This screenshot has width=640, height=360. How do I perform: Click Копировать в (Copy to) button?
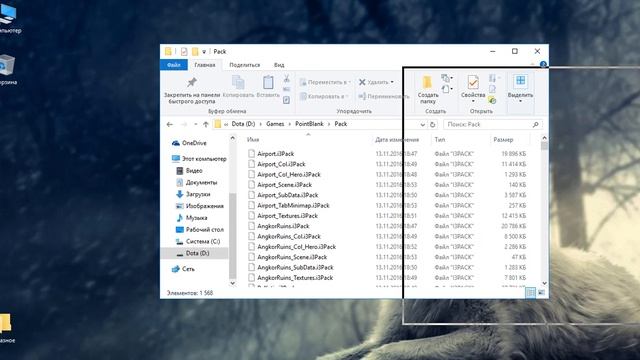click(324, 96)
